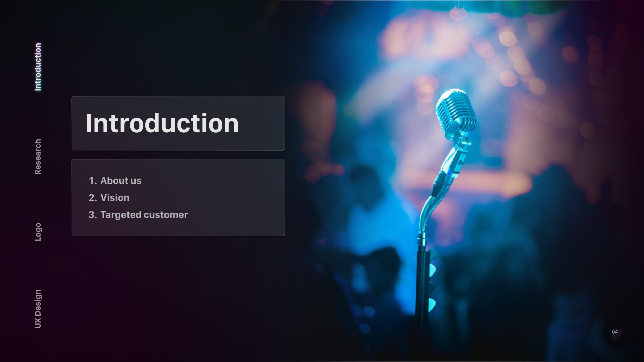This screenshot has width=644, height=362.
Task: Click the active indicator line beside Introduction tab
Action: 44,86
